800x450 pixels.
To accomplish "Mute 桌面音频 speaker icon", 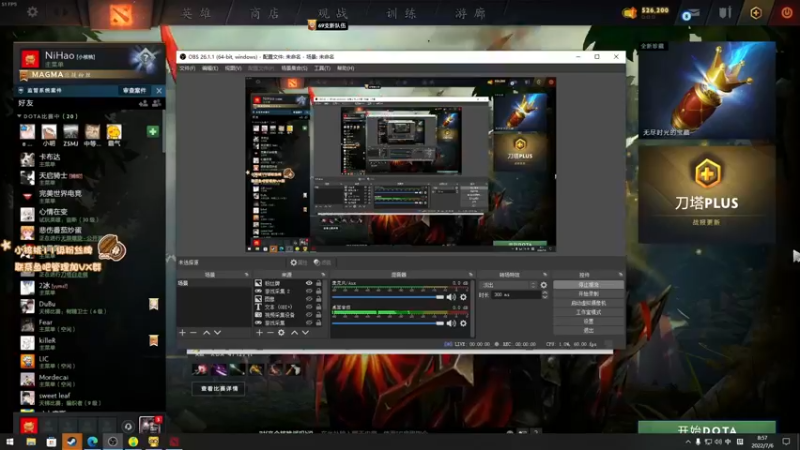I will coord(451,323).
